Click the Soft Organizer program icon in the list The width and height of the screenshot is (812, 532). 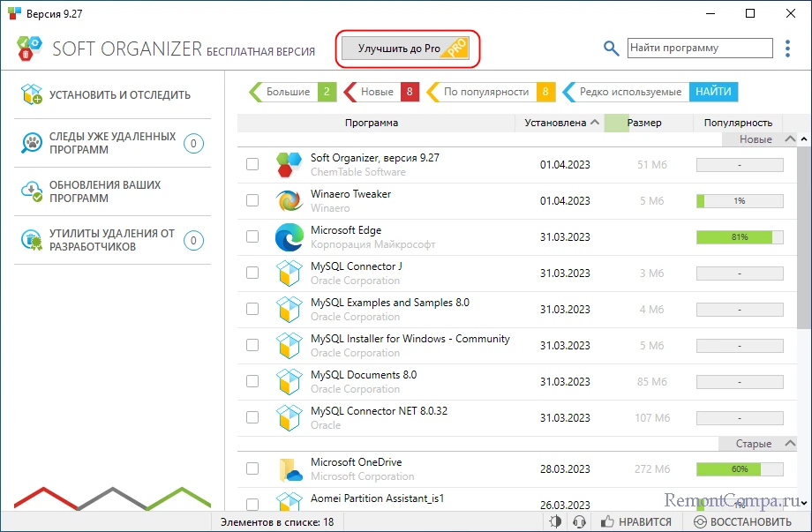(289, 165)
